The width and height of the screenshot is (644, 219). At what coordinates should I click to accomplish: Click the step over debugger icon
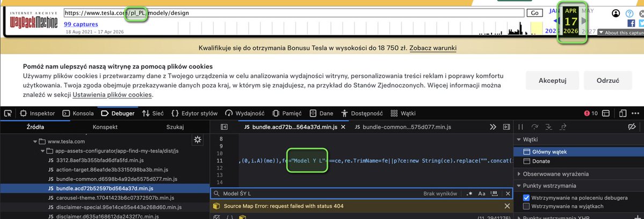pos(535,127)
